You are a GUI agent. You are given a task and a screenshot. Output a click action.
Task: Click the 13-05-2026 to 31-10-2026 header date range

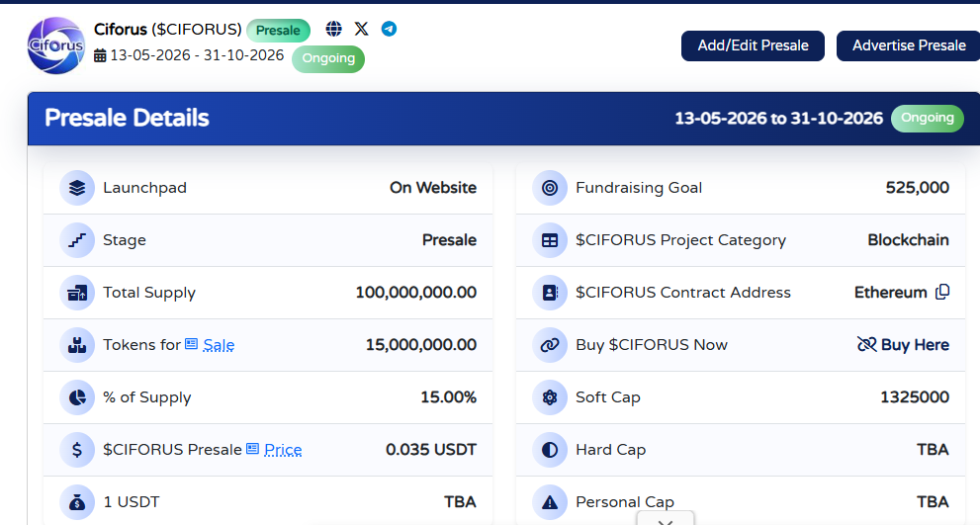click(778, 118)
